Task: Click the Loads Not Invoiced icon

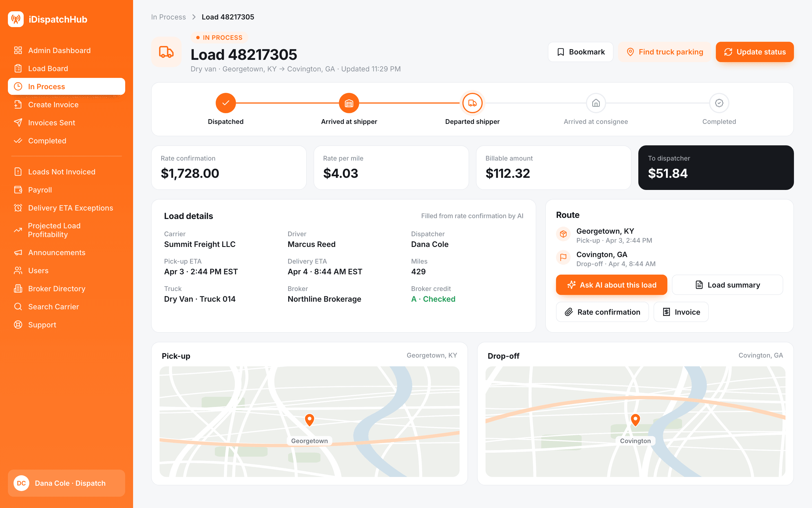Action: [18, 172]
